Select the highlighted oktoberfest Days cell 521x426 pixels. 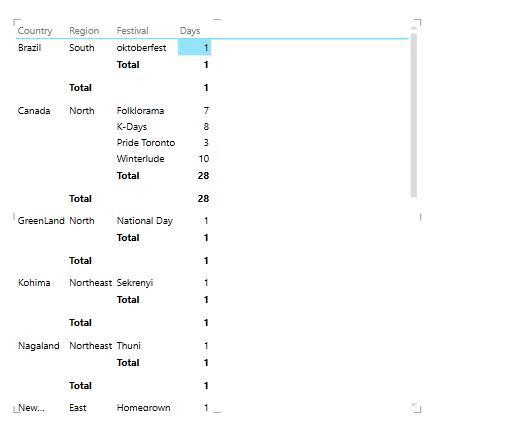194,47
